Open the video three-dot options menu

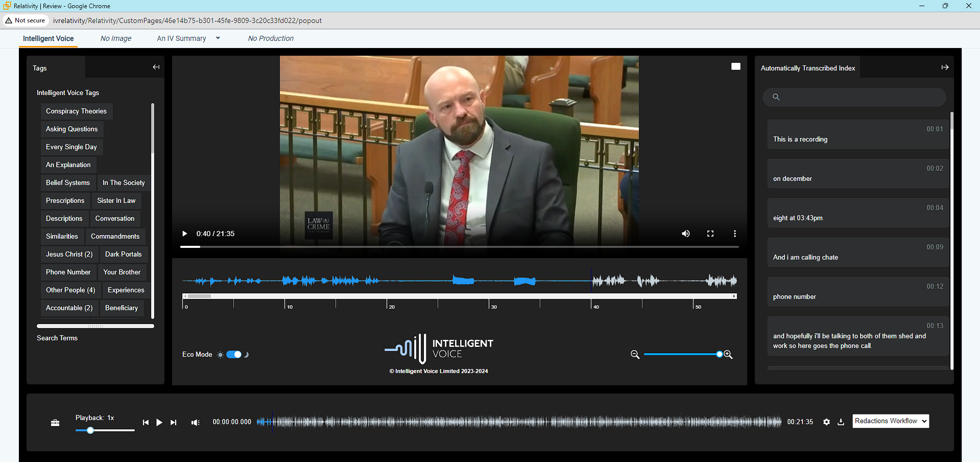[x=734, y=234]
